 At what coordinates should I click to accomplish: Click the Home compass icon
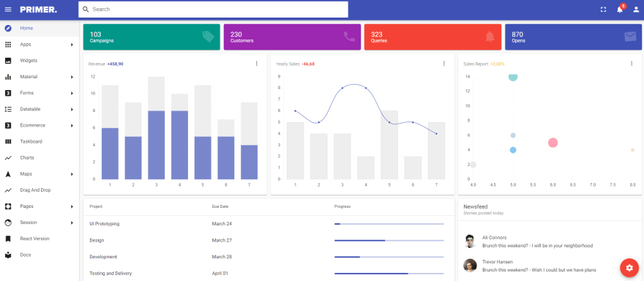coord(8,29)
